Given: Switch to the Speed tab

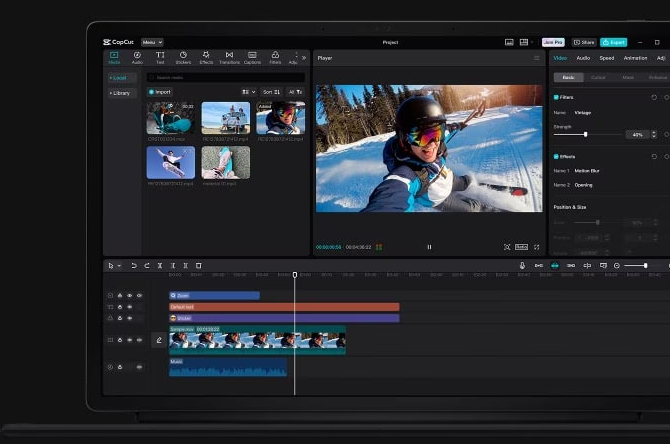Looking at the screenshot, I should click(607, 58).
